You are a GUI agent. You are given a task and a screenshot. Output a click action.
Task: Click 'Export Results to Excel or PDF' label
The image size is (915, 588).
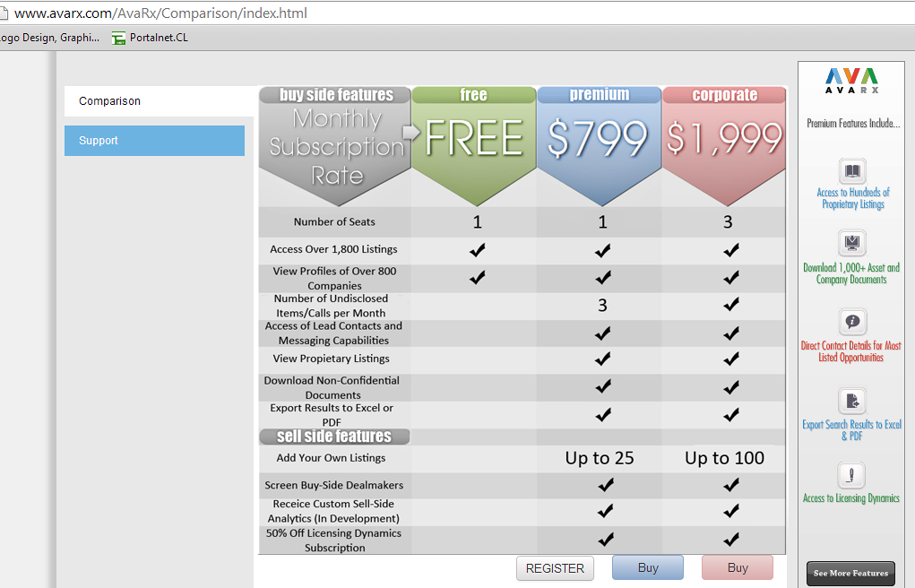[332, 415]
